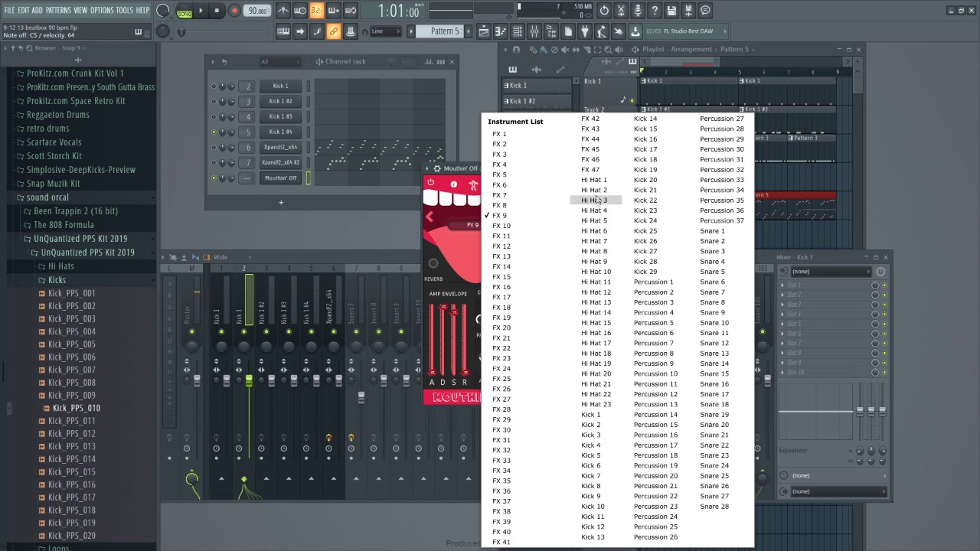Toggle mute LED for Kick 1 #4 channel
Screen dimensions: 980x551
click(214, 132)
